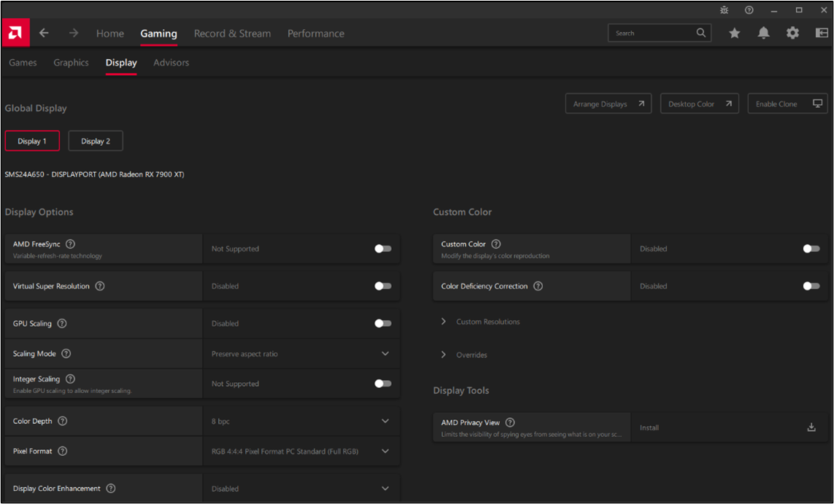834x504 pixels.
Task: Open favorites star icon
Action: pos(735,33)
